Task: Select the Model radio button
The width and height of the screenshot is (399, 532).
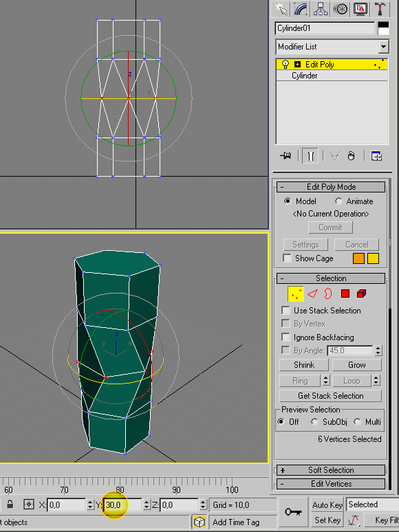Action: pyautogui.click(x=288, y=201)
